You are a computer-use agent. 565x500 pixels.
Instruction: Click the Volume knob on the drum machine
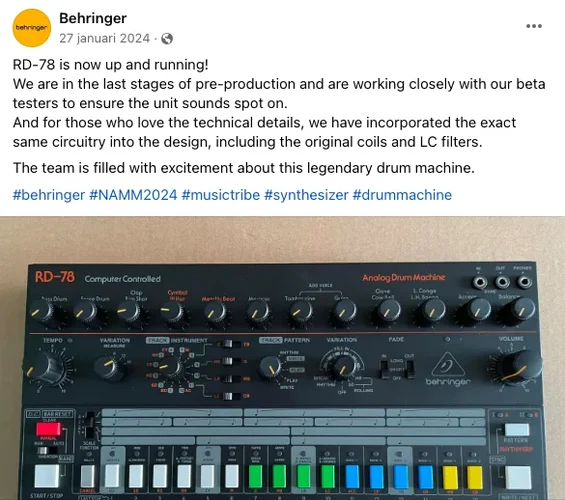tap(517, 368)
